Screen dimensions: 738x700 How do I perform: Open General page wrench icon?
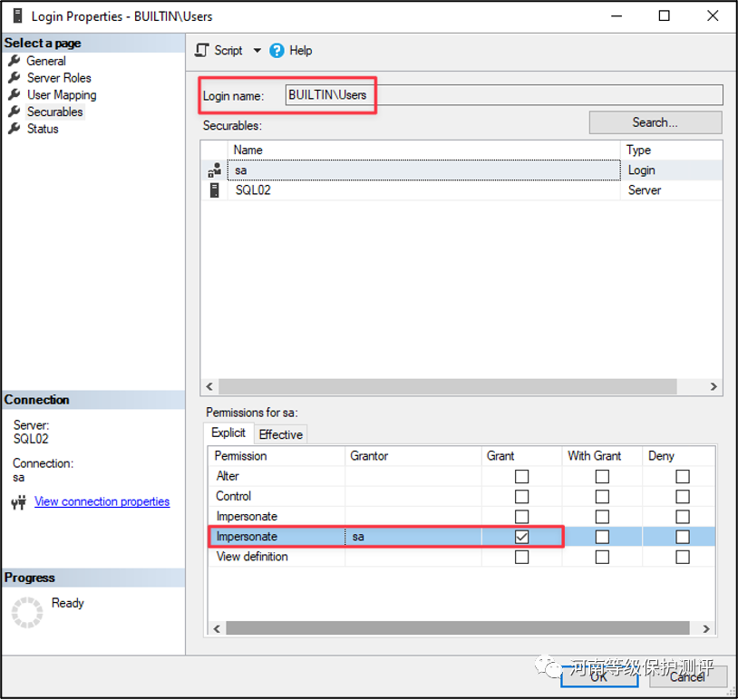pyautogui.click(x=14, y=61)
